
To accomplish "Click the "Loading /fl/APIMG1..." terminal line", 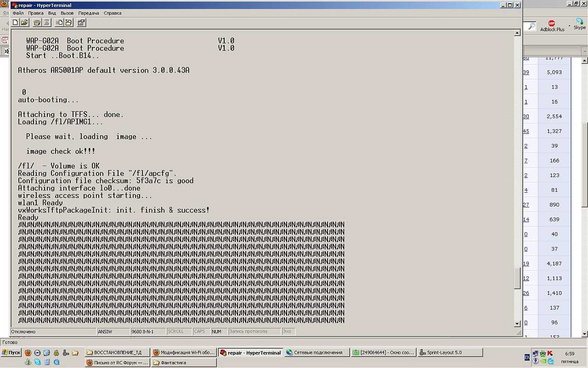I will point(61,122).
